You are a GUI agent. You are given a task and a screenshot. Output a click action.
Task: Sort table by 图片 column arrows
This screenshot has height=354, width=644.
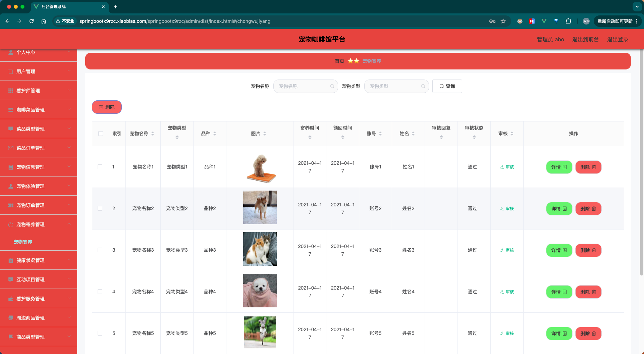tap(265, 134)
